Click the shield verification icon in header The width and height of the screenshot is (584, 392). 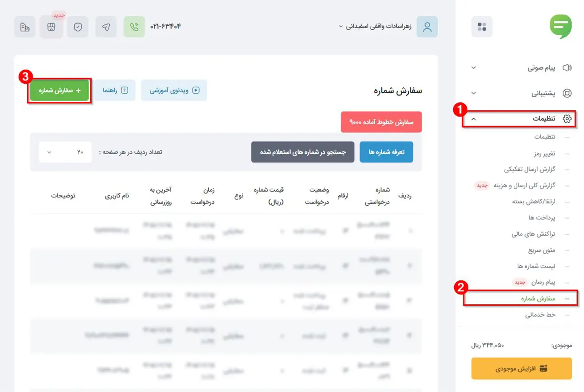coord(78,27)
